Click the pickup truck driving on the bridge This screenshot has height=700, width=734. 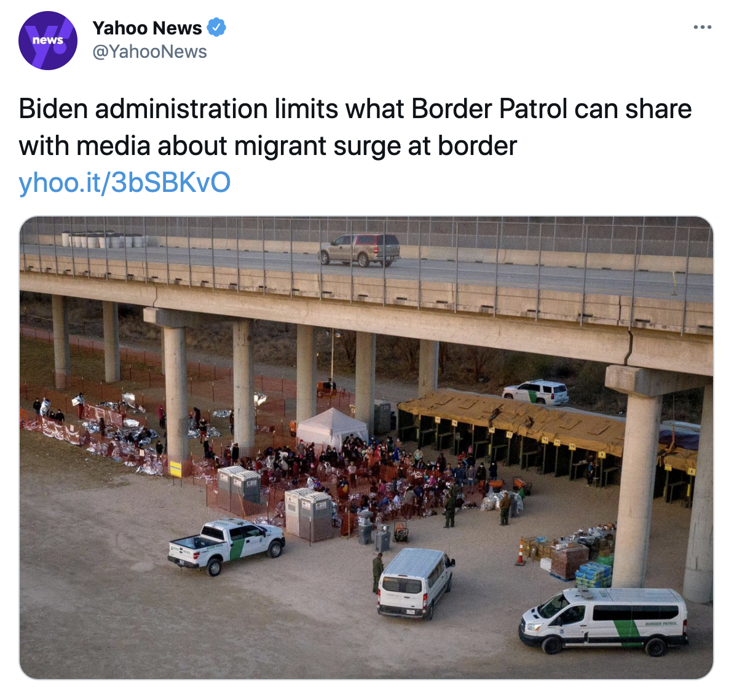coord(360,250)
